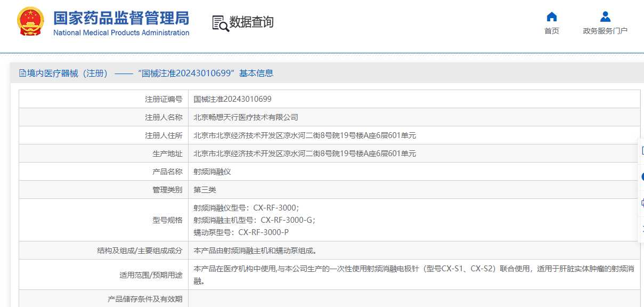644x307 pixels.
Task: Click document icon before 境内医疗器械 heading
Action: pos(22,74)
